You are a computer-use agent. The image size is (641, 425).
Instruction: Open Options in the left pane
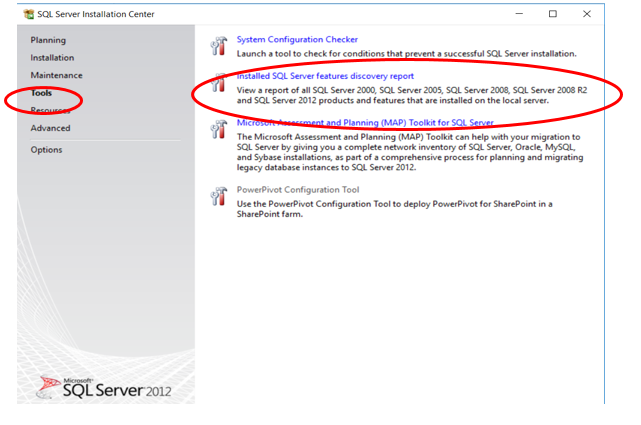point(46,150)
